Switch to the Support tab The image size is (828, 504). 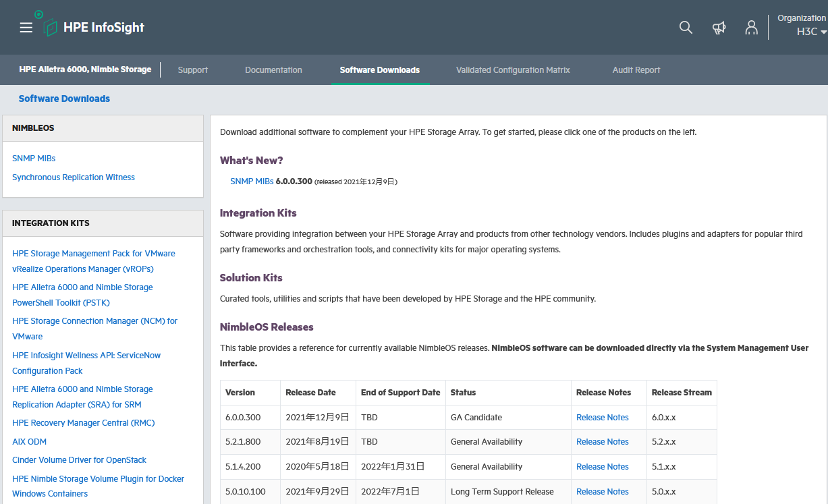click(x=193, y=70)
